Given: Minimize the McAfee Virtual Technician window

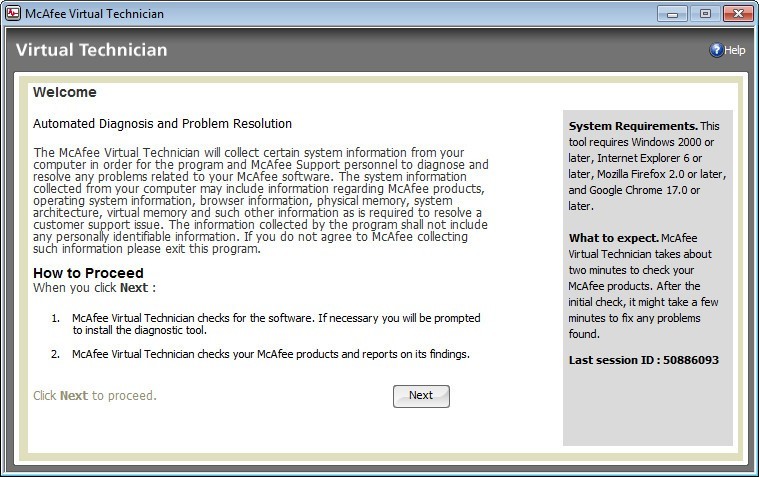Looking at the screenshot, I should pyautogui.click(x=672, y=14).
